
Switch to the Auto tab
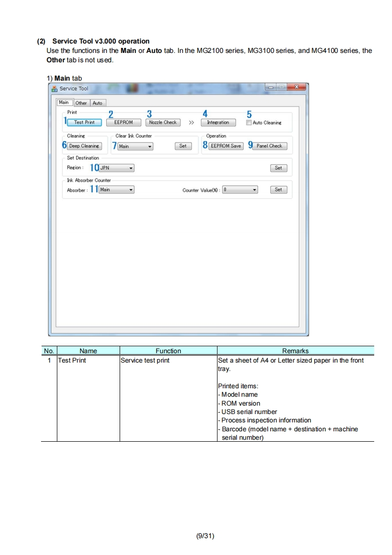pos(97,103)
